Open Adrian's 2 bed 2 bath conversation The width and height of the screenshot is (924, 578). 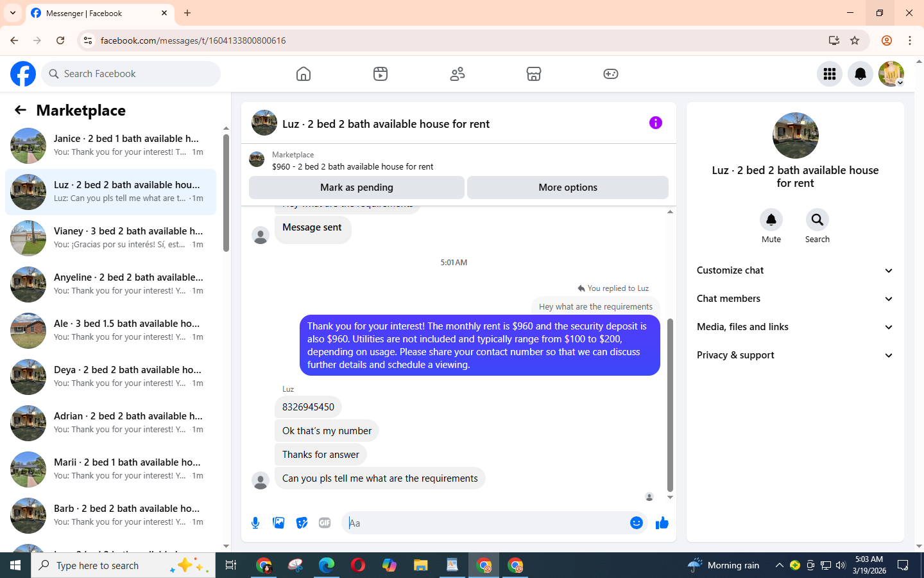(110, 423)
